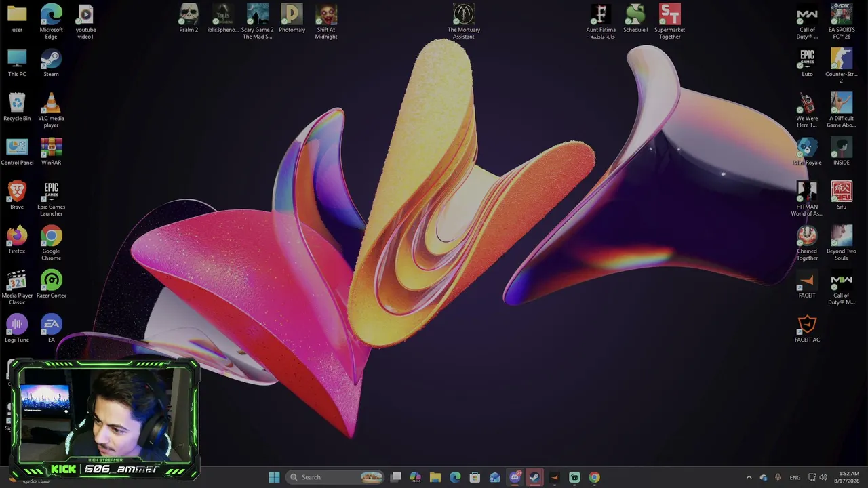The image size is (868, 488).
Task: Open File Explorer from the taskbar
Action: [435, 477]
